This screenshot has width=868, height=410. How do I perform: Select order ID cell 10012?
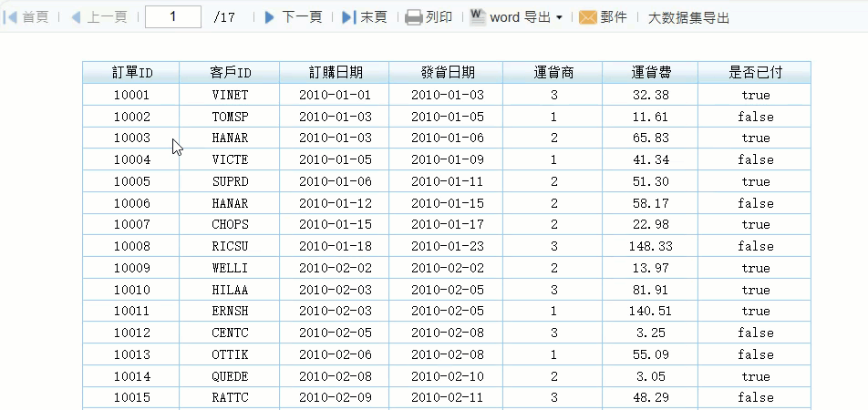pyautogui.click(x=131, y=333)
